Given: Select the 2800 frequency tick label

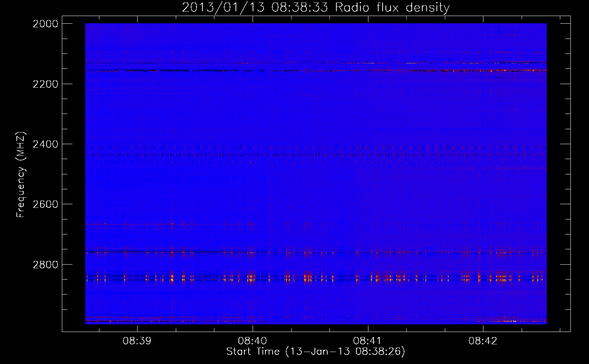Looking at the screenshot, I should pyautogui.click(x=46, y=265).
